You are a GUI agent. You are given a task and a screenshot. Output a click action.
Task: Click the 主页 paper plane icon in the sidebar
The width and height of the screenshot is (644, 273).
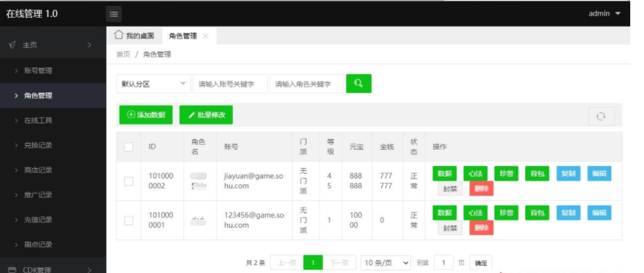click(x=12, y=45)
